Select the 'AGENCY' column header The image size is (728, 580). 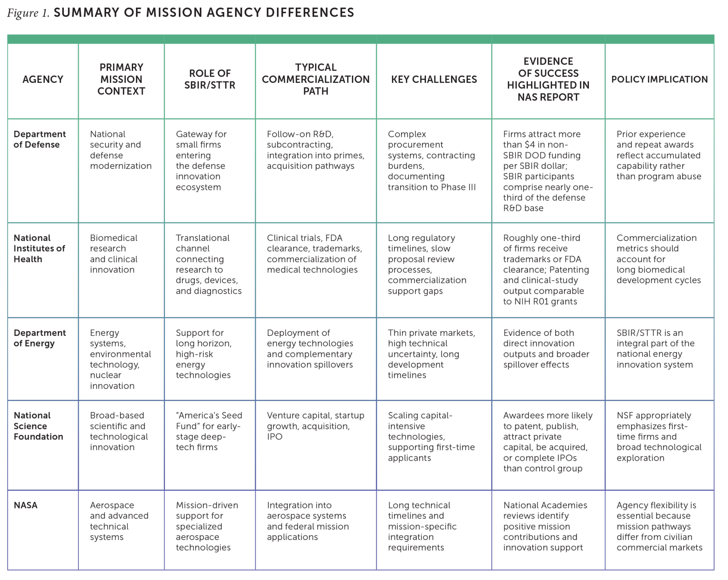click(x=43, y=79)
